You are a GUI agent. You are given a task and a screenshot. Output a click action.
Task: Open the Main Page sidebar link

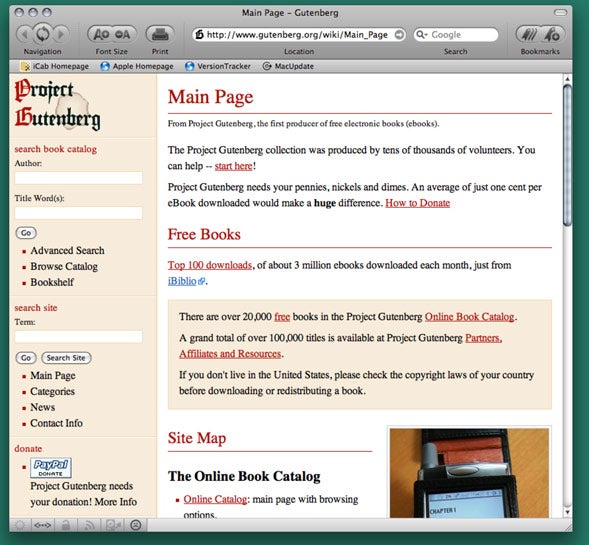pos(53,376)
